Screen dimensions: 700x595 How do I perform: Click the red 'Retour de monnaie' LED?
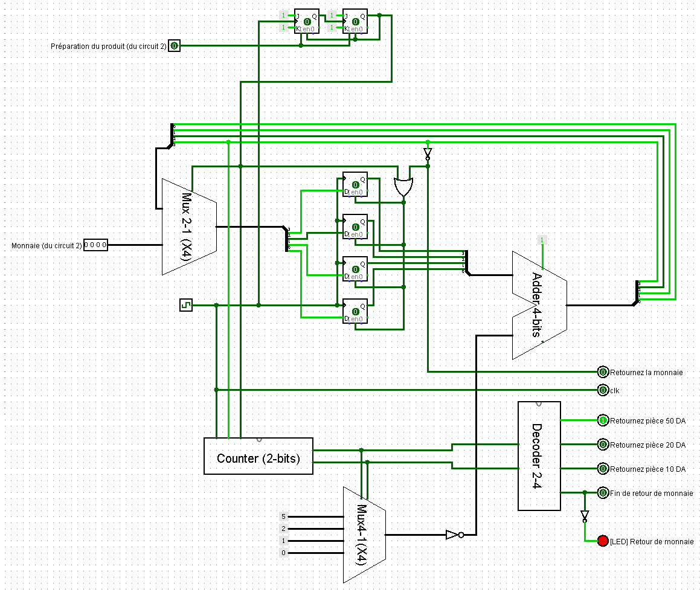(602, 541)
